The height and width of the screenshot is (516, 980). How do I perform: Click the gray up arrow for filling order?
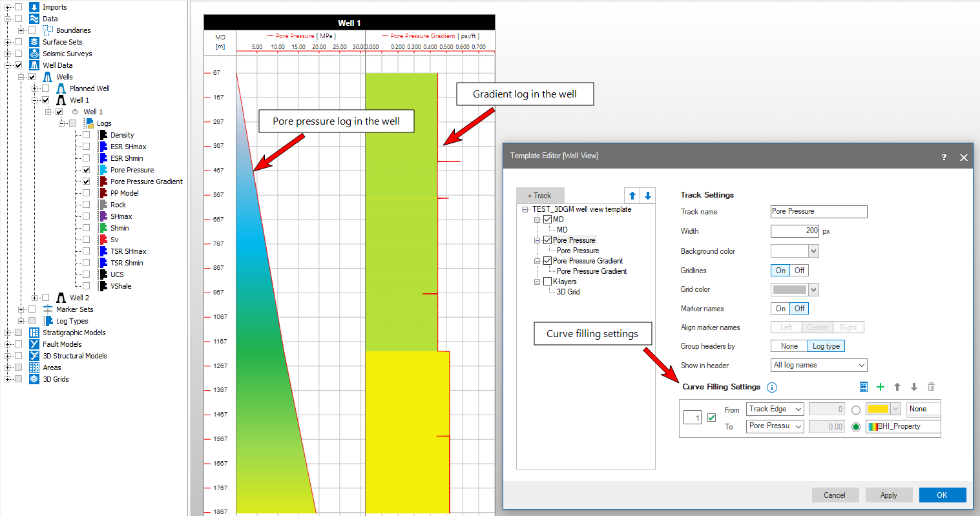[x=897, y=387]
